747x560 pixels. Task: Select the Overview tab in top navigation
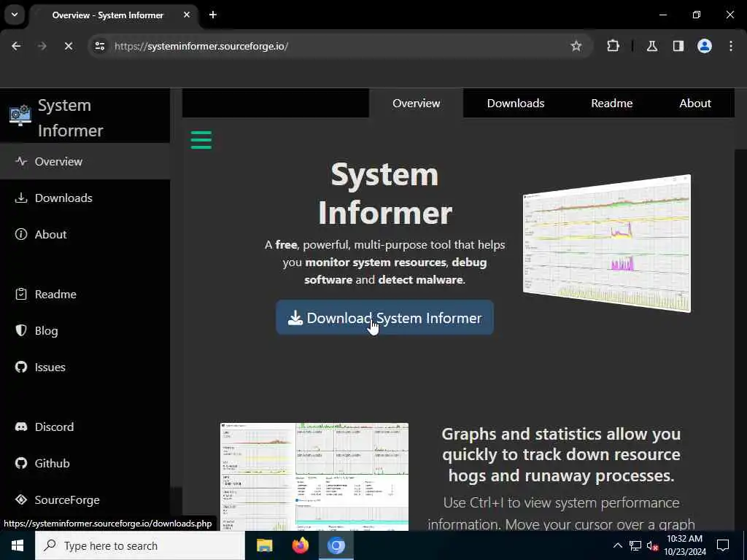pyautogui.click(x=416, y=103)
